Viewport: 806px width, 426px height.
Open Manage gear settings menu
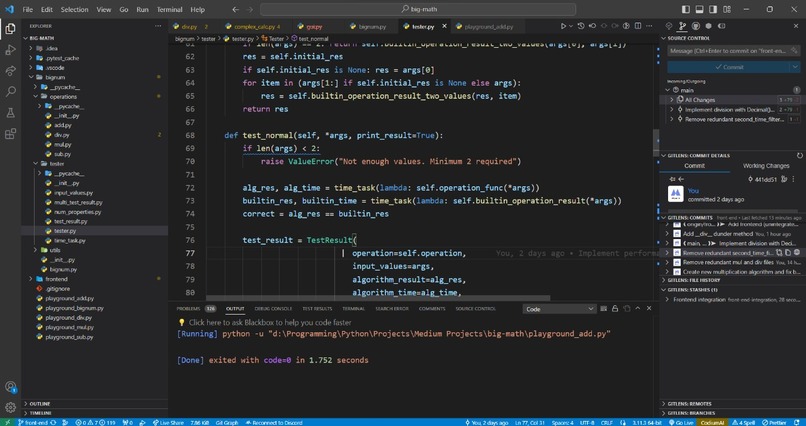[x=10, y=408]
